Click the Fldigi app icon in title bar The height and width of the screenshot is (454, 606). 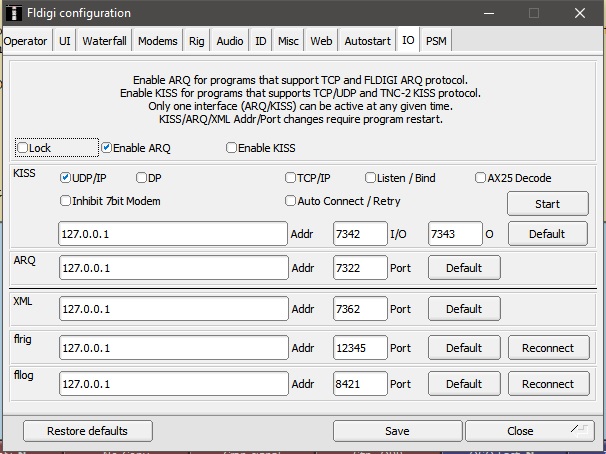(x=14, y=13)
